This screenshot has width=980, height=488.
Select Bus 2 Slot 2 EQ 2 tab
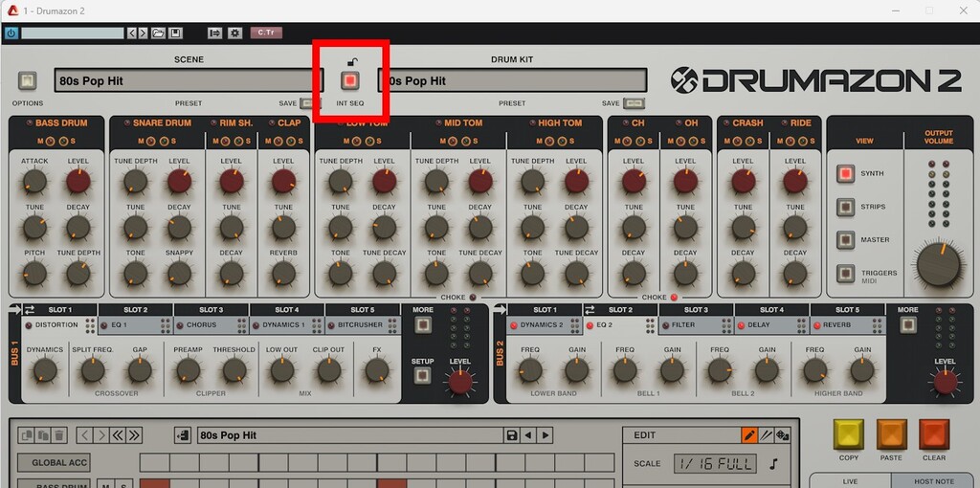(620, 325)
